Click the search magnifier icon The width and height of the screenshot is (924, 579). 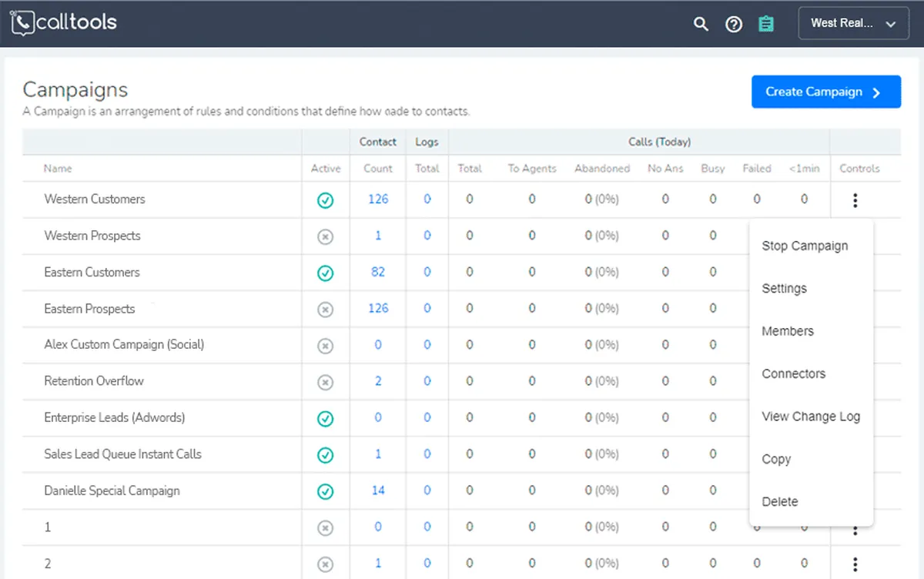(x=701, y=24)
